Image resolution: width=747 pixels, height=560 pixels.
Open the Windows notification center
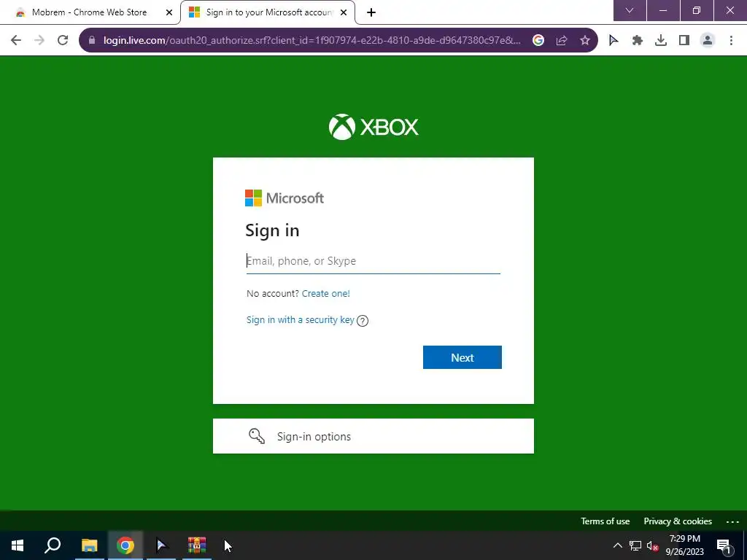(x=724, y=546)
